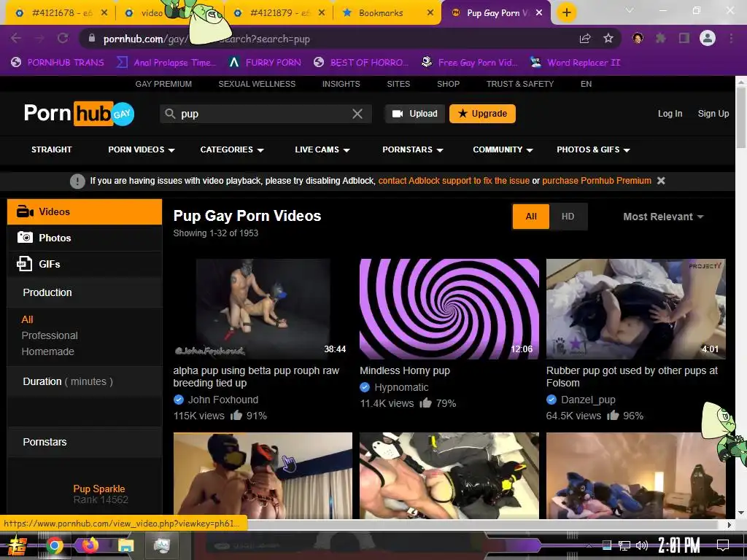Screen dimensions: 747x560
Task: Open the Chrome profile avatar
Action: (708, 38)
